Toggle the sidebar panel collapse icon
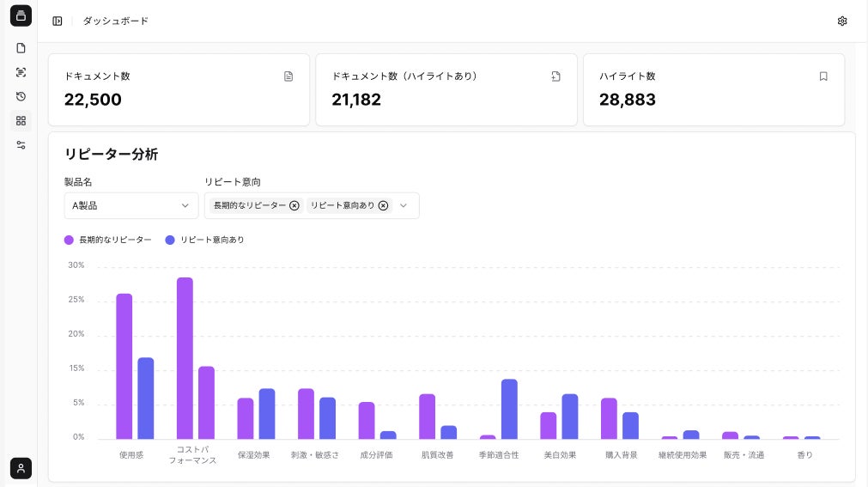Viewport: 868px width, 487px height. 58,21
